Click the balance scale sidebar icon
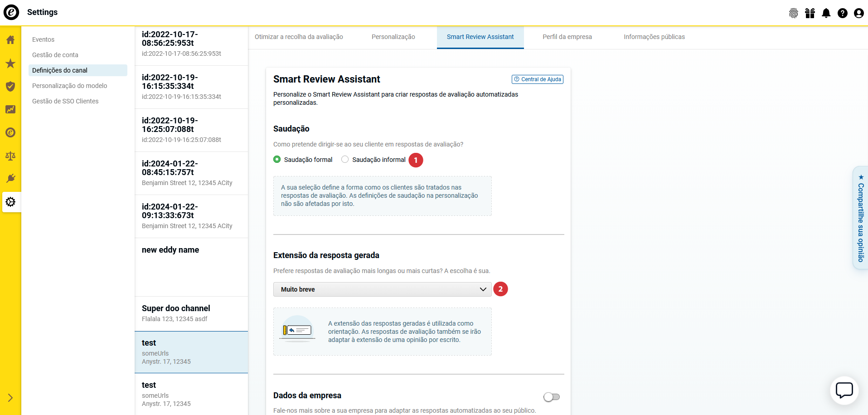The height and width of the screenshot is (415, 868). point(10,156)
